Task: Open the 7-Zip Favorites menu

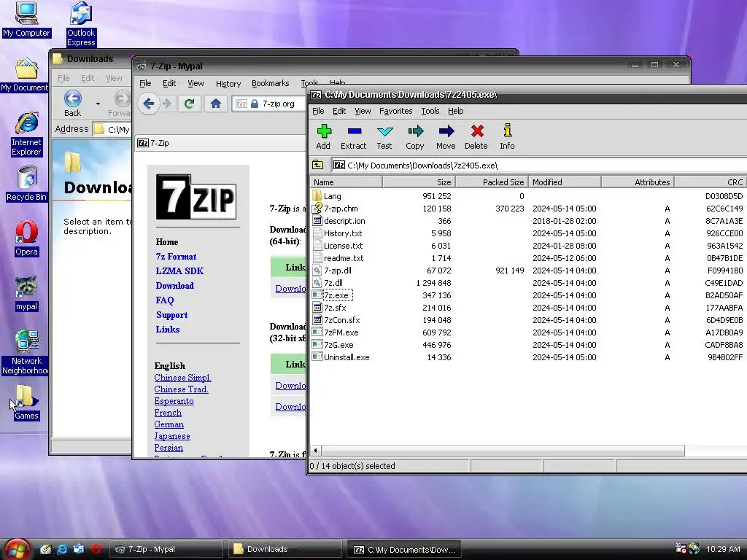Action: pyautogui.click(x=396, y=111)
